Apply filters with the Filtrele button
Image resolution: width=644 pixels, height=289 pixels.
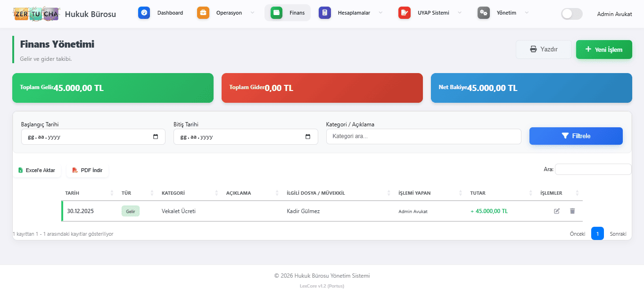576,136
